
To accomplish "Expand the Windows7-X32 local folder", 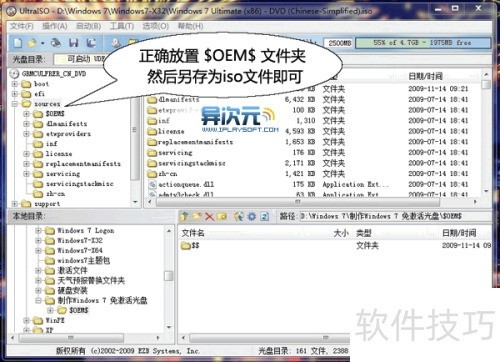I will click(x=38, y=240).
